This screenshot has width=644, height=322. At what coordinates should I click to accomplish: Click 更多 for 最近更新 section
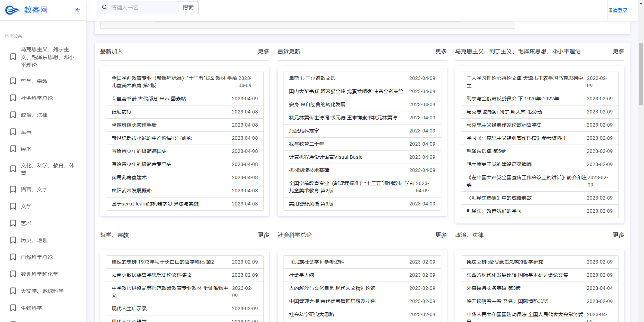441,51
